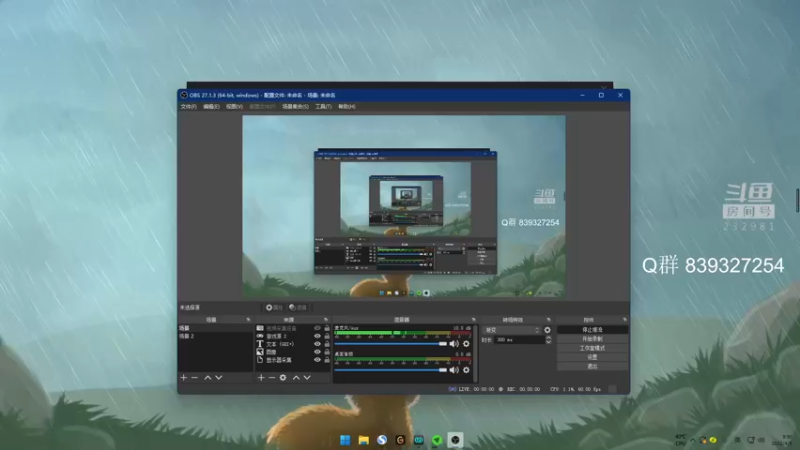Move the source down in the Sources list

pyautogui.click(x=307, y=378)
